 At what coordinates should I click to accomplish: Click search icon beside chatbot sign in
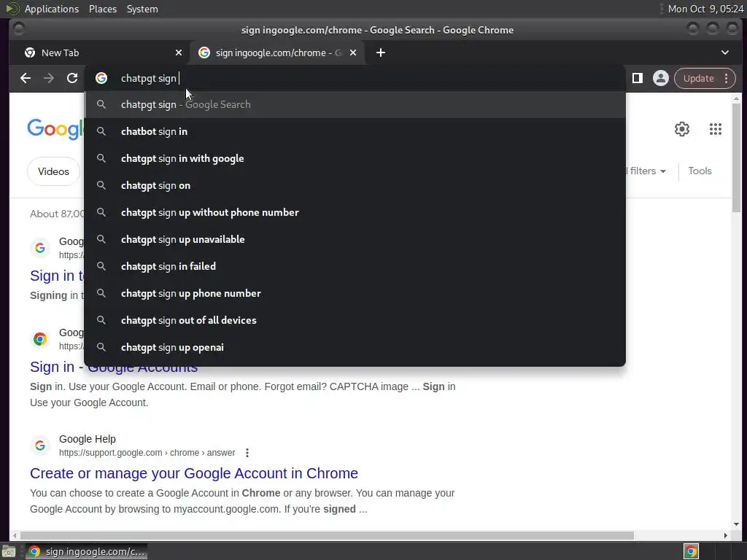click(x=101, y=131)
